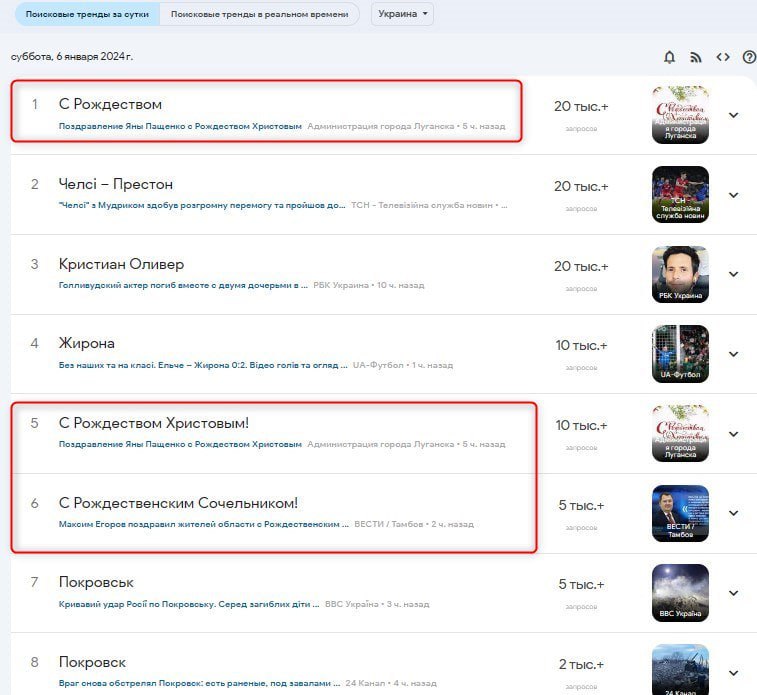Open BBC Україна thumbnail for Покровськ
This screenshot has width=757, height=695.
pos(680,593)
